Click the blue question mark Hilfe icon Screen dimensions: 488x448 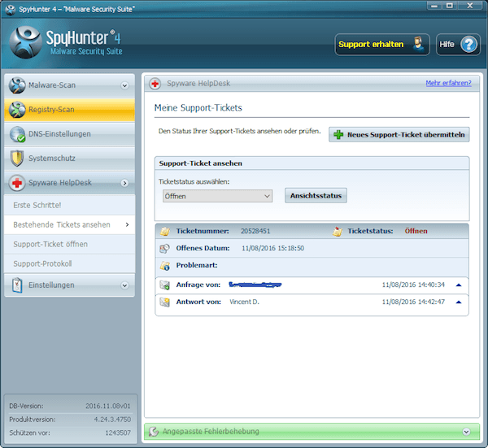[468, 45]
